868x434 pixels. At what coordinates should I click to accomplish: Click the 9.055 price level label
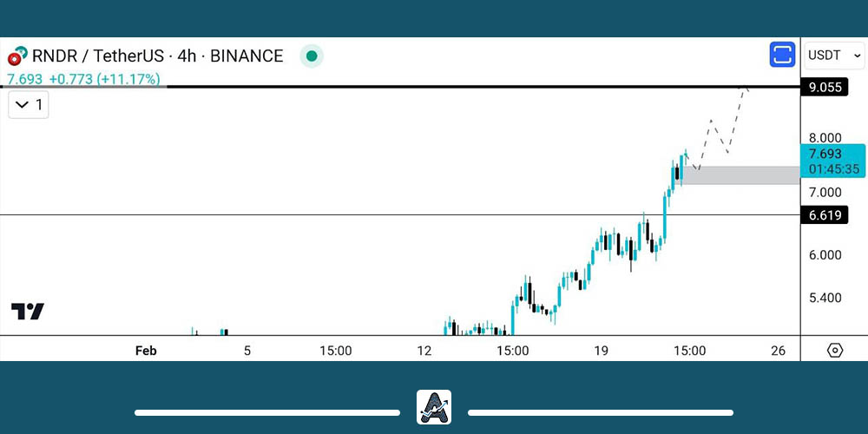point(825,87)
